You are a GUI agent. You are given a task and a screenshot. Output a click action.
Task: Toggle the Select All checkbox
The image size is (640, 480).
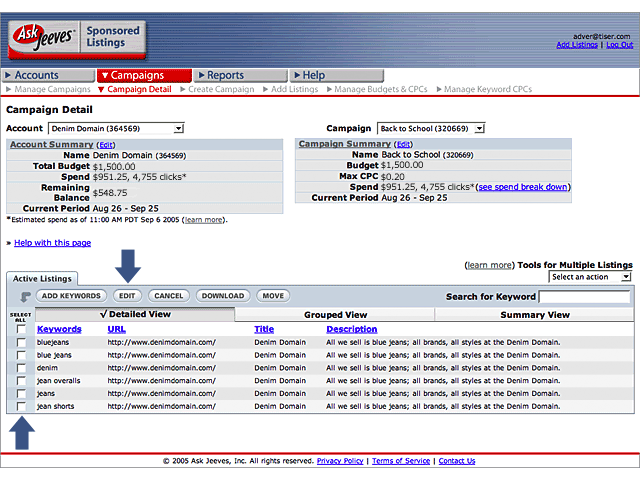21,329
